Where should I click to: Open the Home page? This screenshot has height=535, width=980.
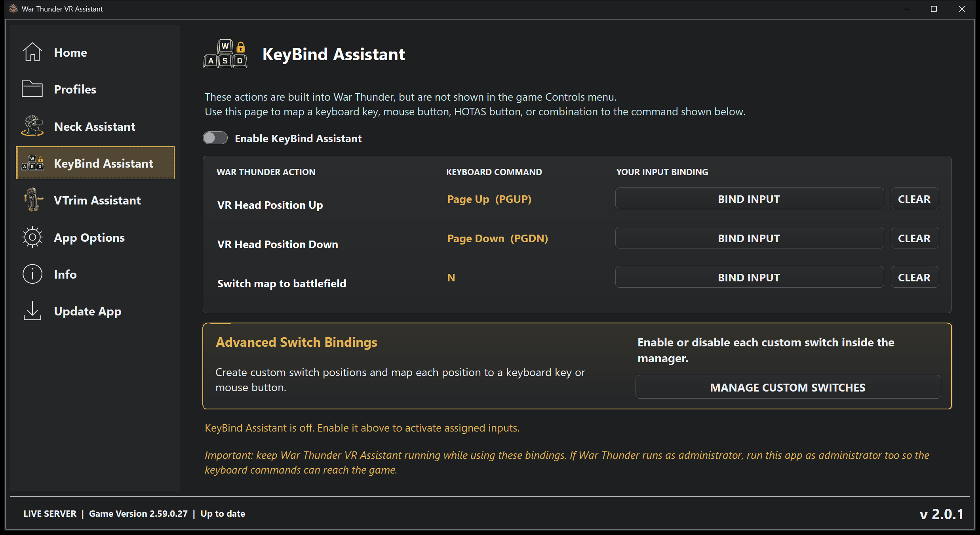95,52
